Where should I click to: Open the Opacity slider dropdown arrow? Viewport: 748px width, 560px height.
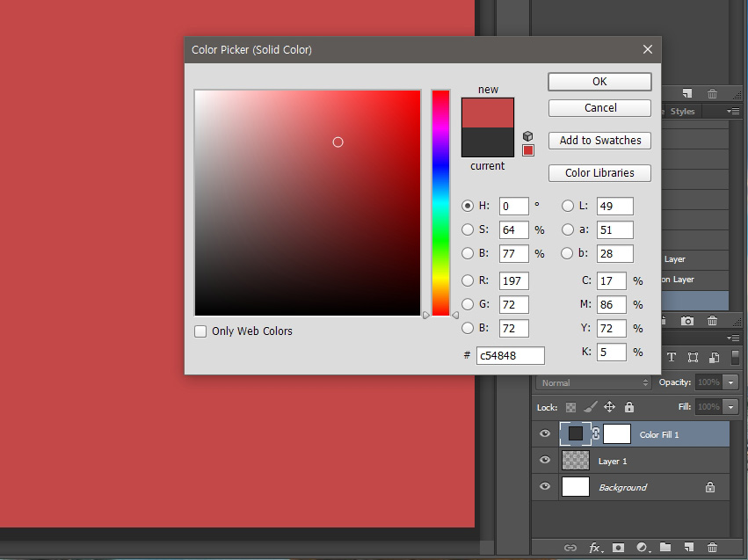pos(730,382)
